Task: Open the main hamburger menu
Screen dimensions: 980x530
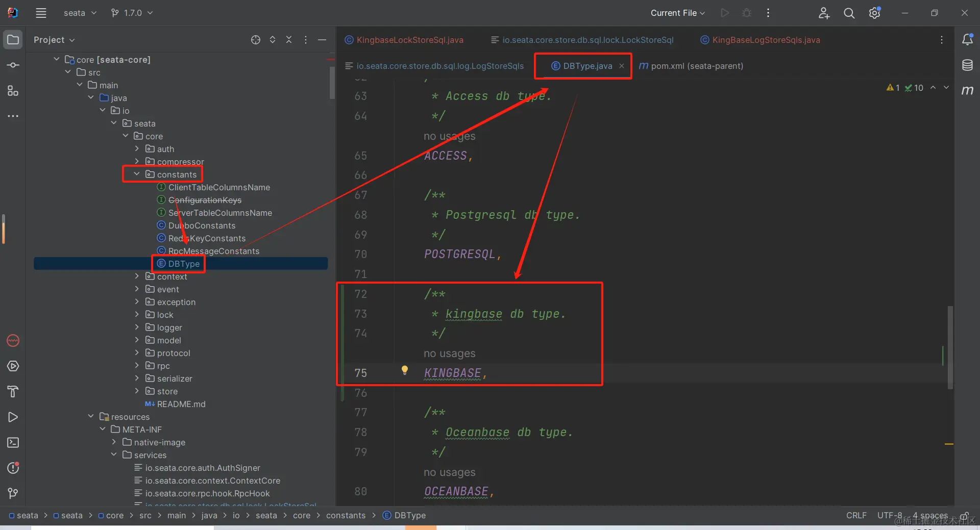Action: point(41,13)
